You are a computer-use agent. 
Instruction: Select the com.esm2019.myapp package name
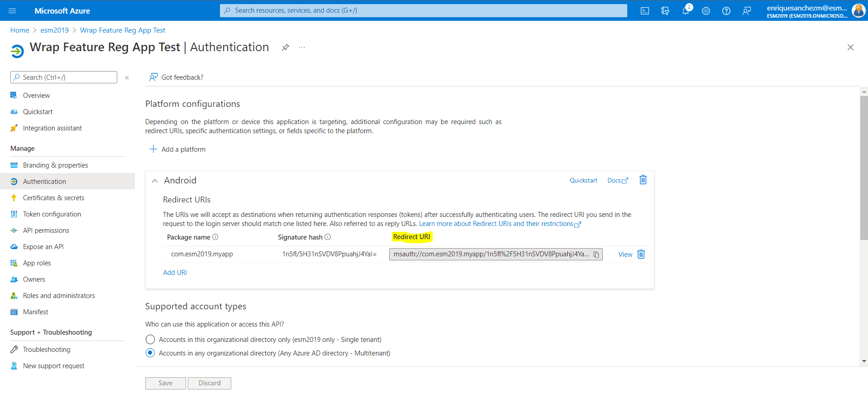point(202,254)
